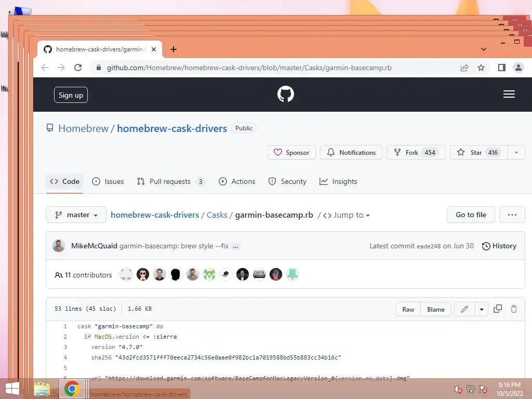Image resolution: width=532 pixels, height=399 pixels.
Task: Share this page using the share icon
Action: tap(464, 68)
